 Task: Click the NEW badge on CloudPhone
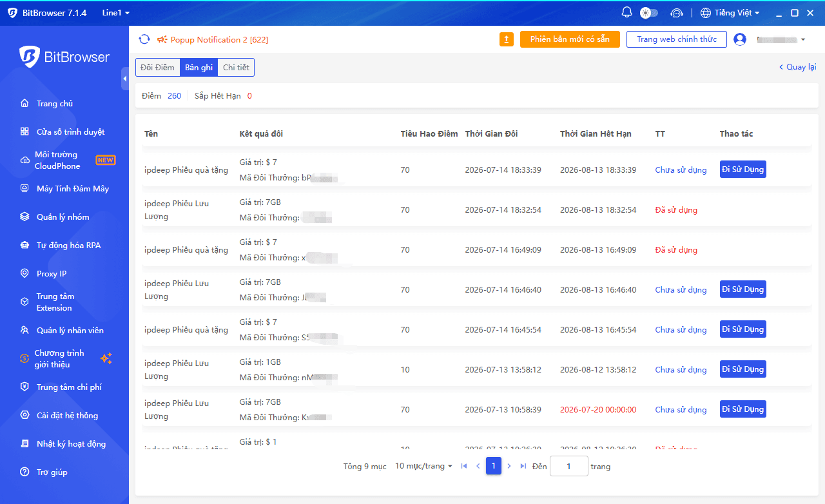point(106,160)
